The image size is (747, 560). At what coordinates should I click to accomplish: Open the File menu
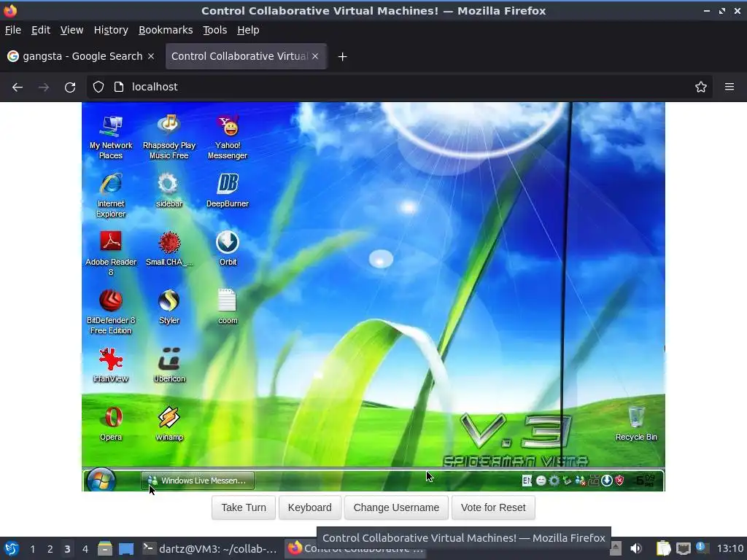coord(13,30)
